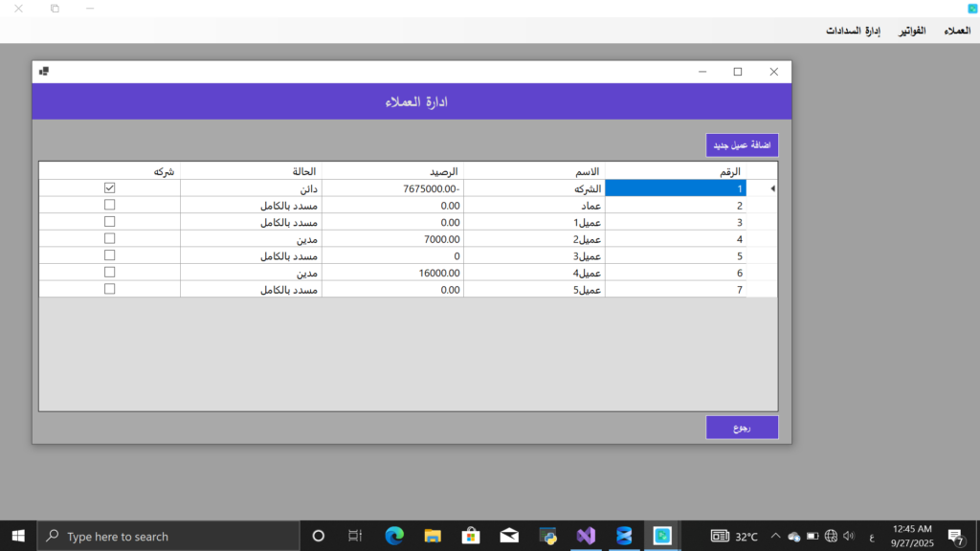Open the Windows Start menu
980x551 pixels.
tap(18, 536)
